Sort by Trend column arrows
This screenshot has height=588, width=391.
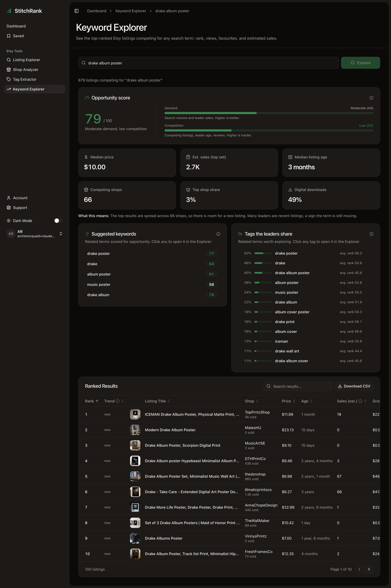(122, 401)
